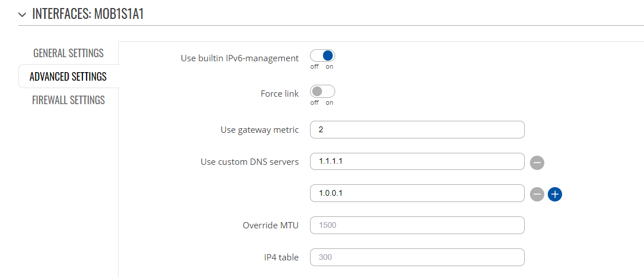Collapse the Interfaces: MOB1S1A1 section chevron
This screenshot has height=277, width=644.
22,14
